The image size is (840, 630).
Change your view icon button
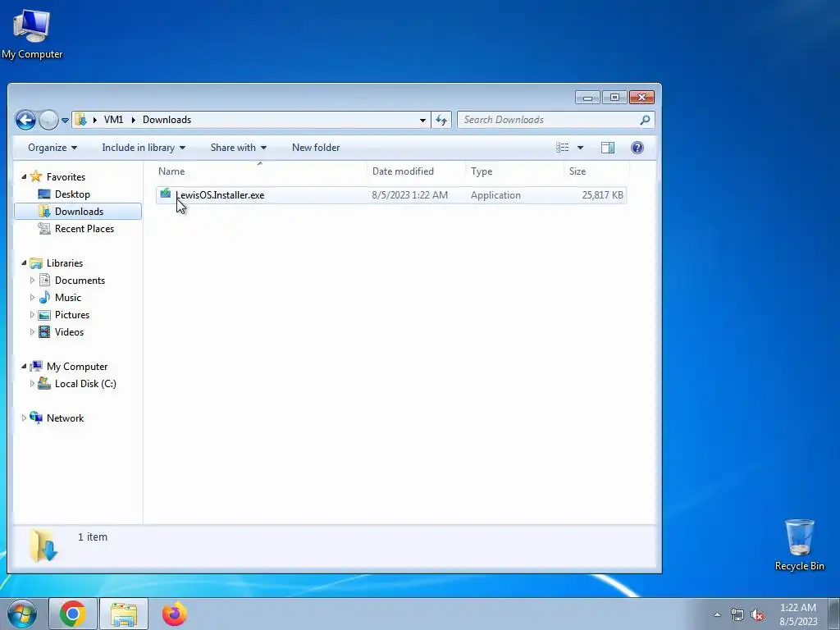(562, 148)
